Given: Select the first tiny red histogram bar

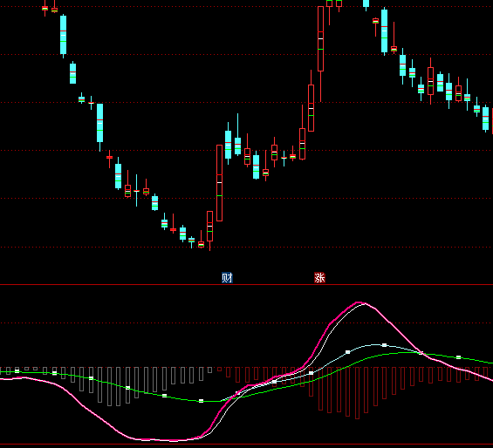Looking at the screenshot, I should click(220, 370).
